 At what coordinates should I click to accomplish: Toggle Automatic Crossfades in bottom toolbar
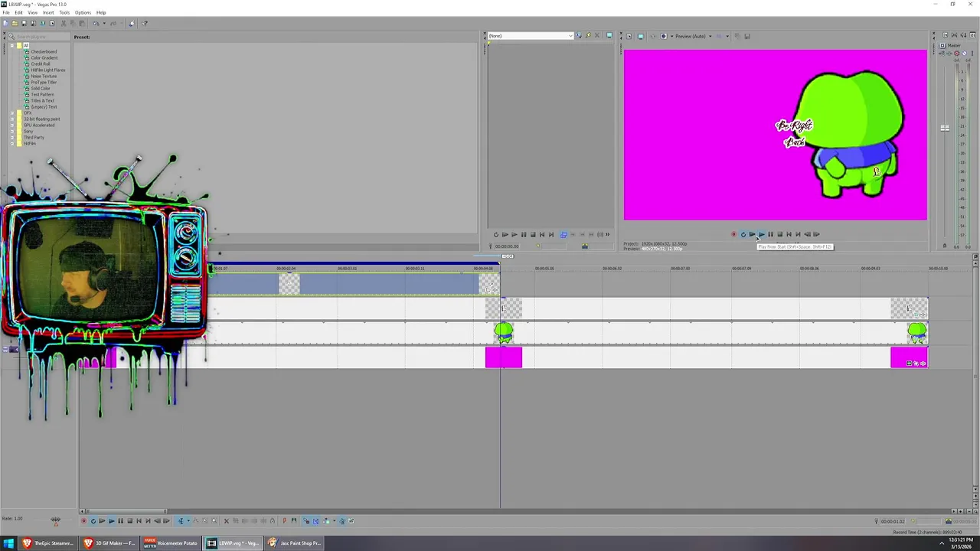[315, 521]
